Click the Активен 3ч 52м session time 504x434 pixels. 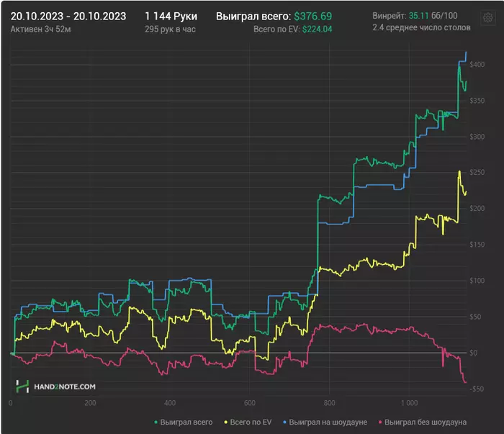(x=40, y=29)
